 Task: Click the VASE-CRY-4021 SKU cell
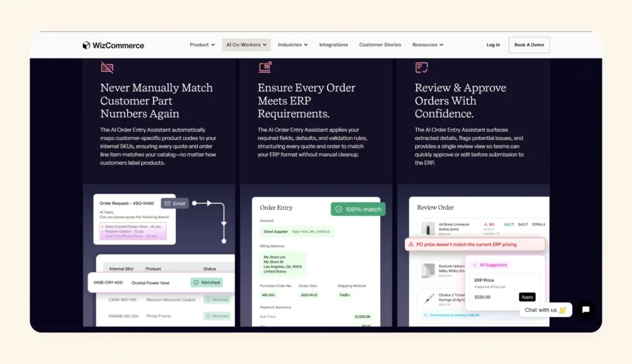coord(108,283)
